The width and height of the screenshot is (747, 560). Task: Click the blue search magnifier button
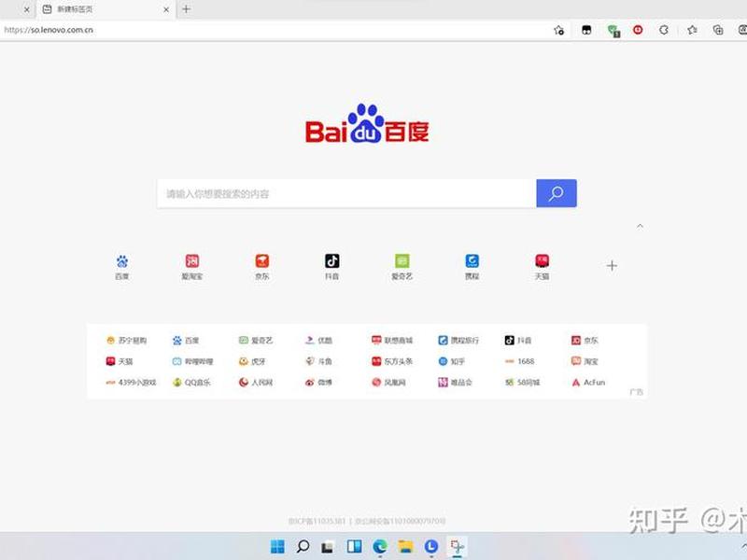[556, 193]
